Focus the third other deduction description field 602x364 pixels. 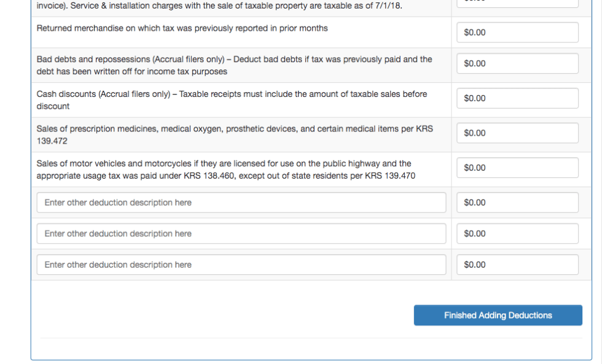coord(241,265)
